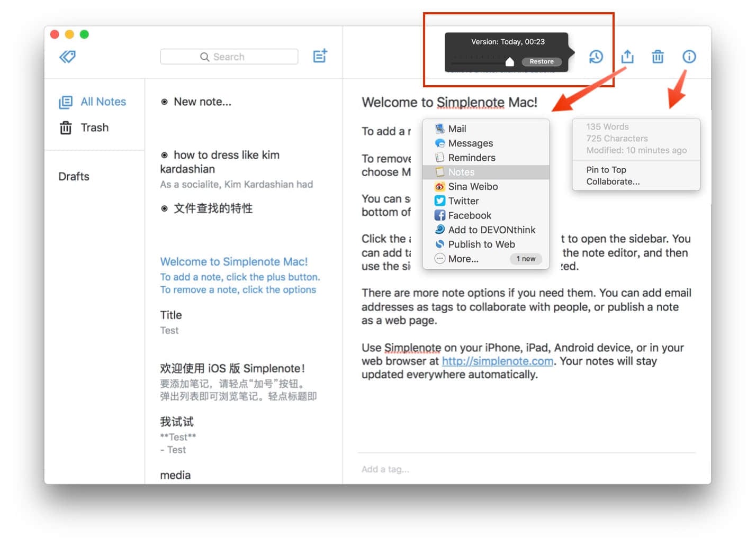The width and height of the screenshot is (756, 546).
Task: Click the note heading in the editor
Action: pyautogui.click(x=449, y=102)
